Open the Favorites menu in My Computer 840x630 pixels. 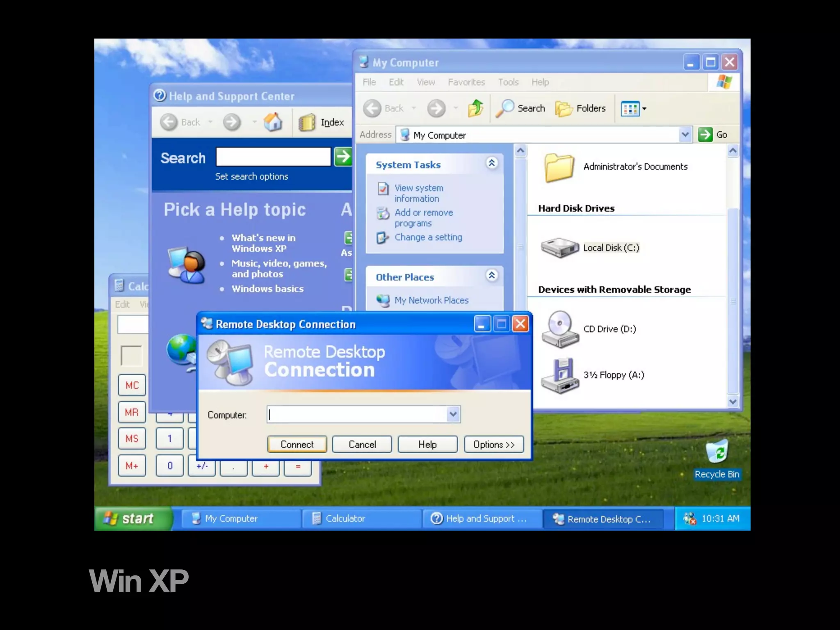tap(466, 82)
